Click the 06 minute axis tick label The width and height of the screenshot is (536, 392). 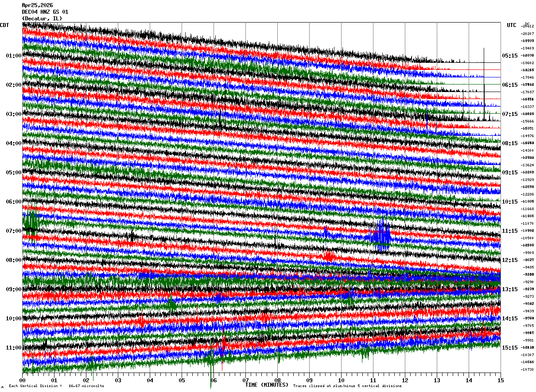pos(214,380)
